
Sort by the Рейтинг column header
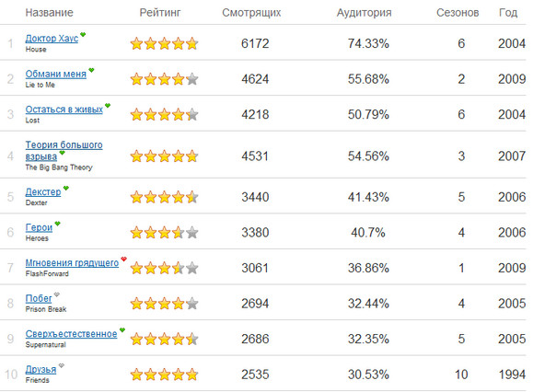tap(160, 13)
